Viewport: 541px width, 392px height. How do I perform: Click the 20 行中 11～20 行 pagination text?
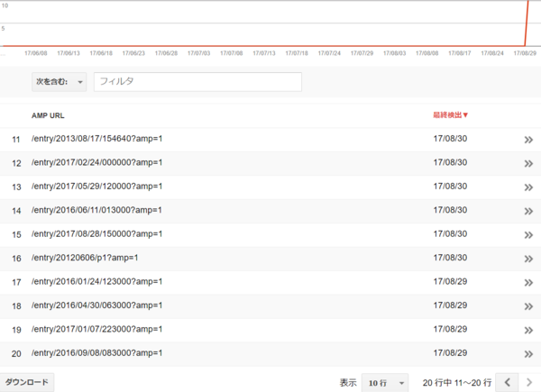457,383
